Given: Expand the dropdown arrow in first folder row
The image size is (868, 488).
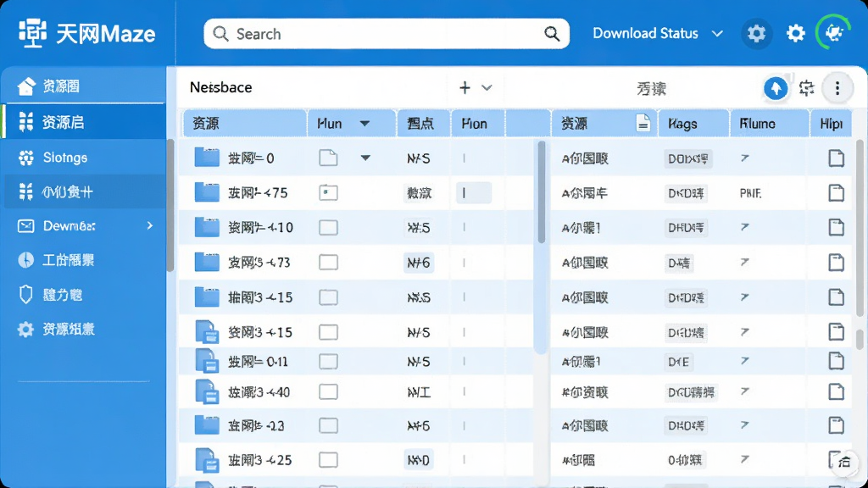Looking at the screenshot, I should coord(365,158).
